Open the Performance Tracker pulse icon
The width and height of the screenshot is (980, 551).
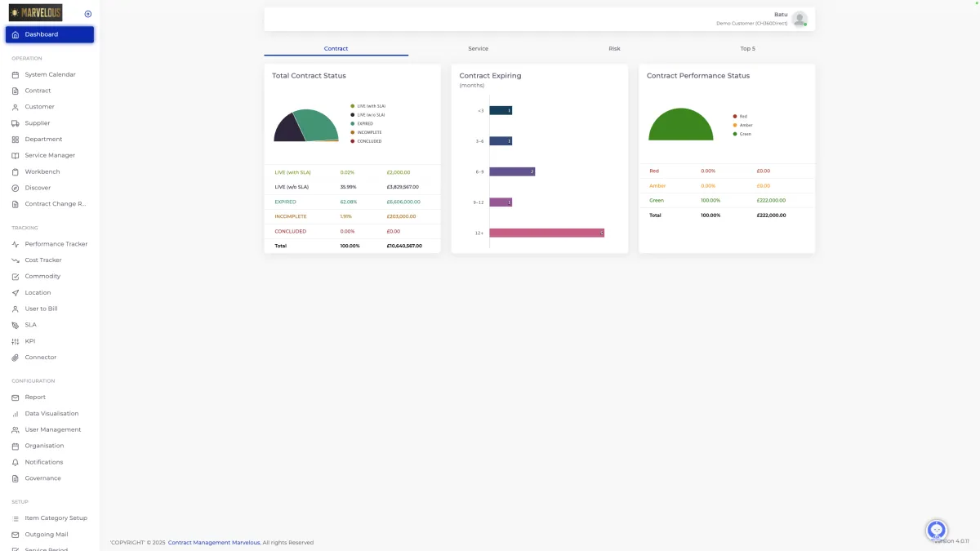tap(16, 244)
